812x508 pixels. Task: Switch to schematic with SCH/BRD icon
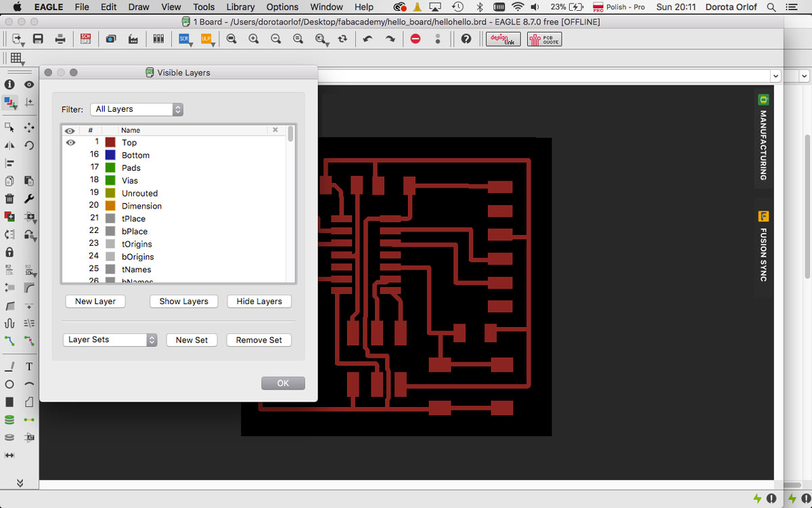pyautogui.click(x=85, y=39)
